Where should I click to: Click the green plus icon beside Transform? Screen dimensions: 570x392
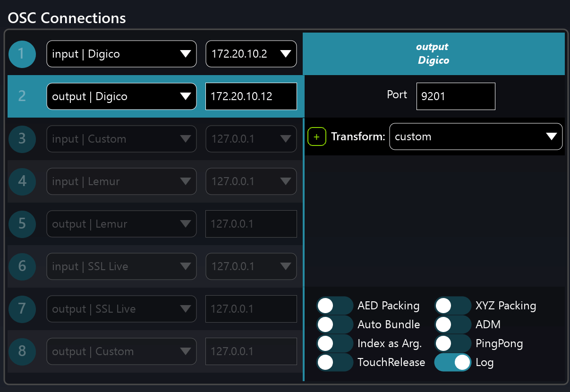(317, 137)
